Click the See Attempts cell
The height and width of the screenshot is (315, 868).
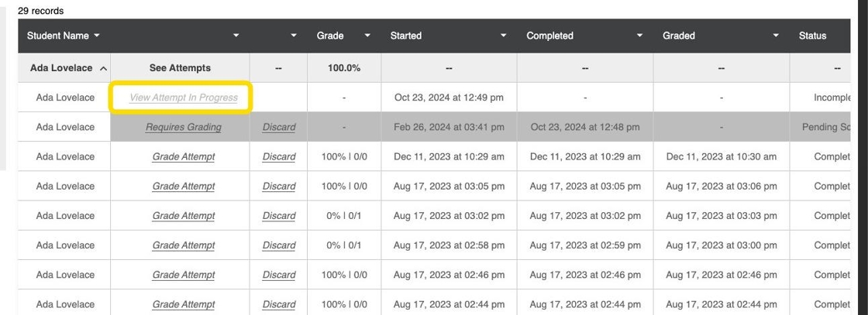point(180,68)
